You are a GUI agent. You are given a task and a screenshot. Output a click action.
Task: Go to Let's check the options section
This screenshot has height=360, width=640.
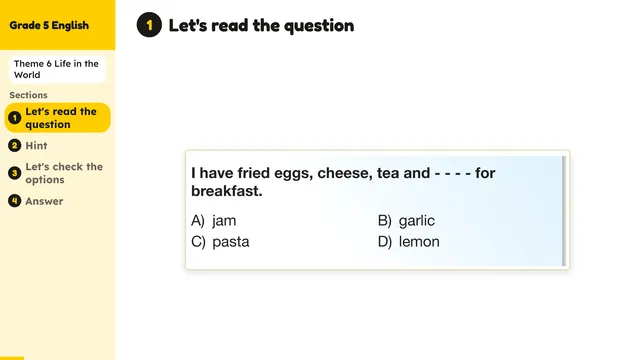click(64, 173)
